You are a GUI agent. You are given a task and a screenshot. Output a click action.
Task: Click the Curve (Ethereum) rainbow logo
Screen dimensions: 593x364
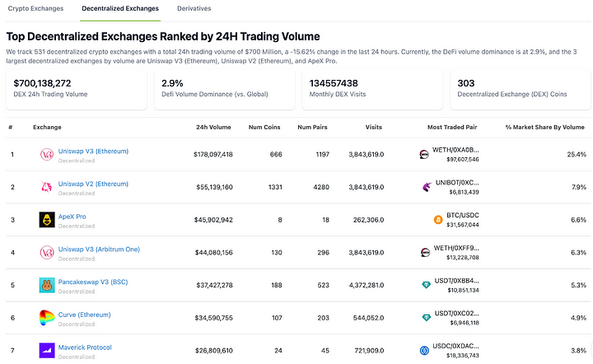pos(46,318)
